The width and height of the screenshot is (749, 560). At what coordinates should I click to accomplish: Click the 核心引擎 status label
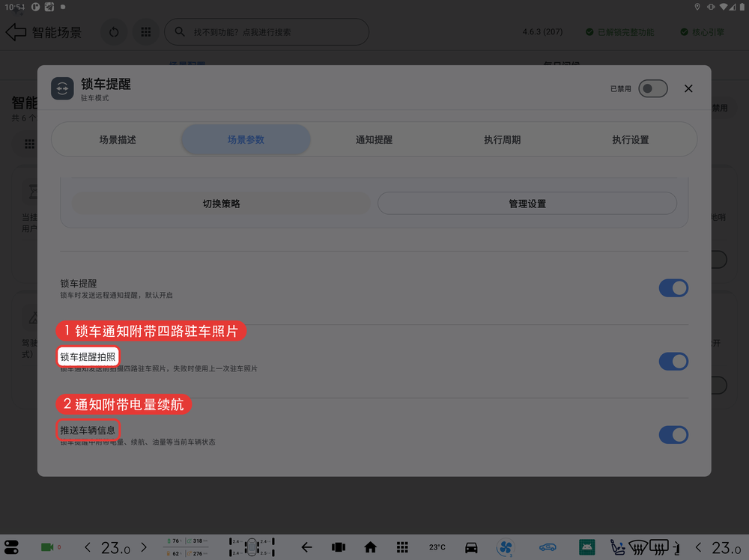(703, 32)
